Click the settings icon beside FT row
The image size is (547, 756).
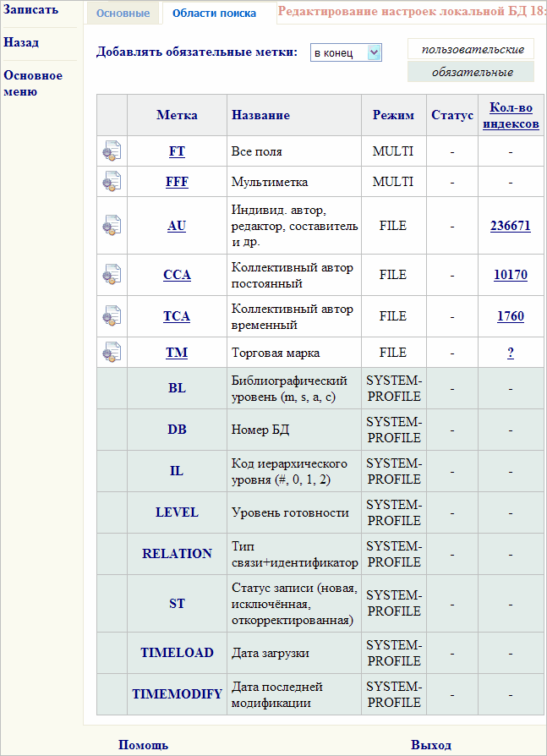coord(112,152)
